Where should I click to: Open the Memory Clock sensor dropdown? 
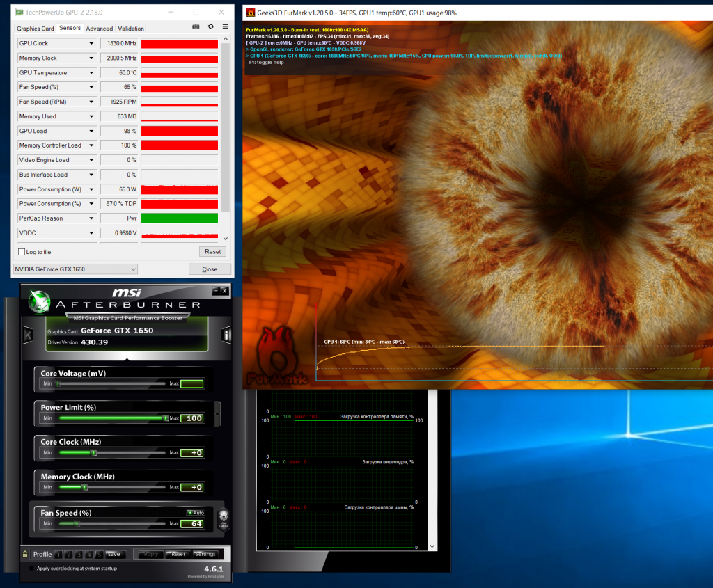[x=91, y=58]
